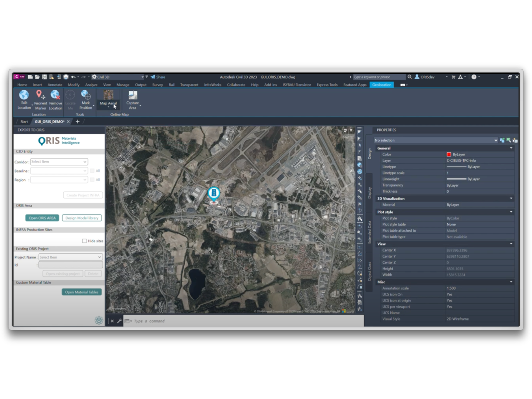532x399 pixels.
Task: Click the Edit Location globe icon
Action: click(24, 95)
